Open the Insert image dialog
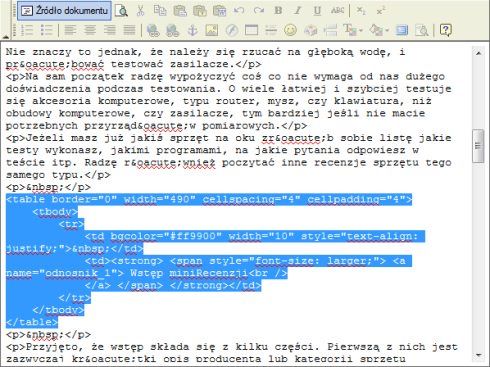 tap(212, 30)
